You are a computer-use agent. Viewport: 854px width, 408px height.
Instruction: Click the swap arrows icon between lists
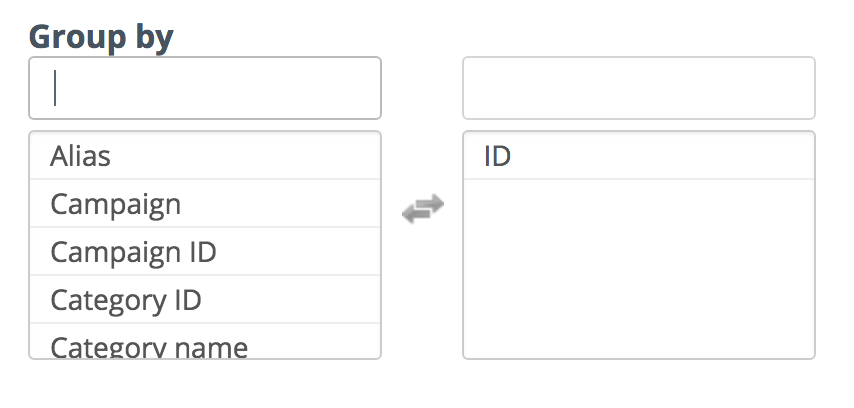423,208
